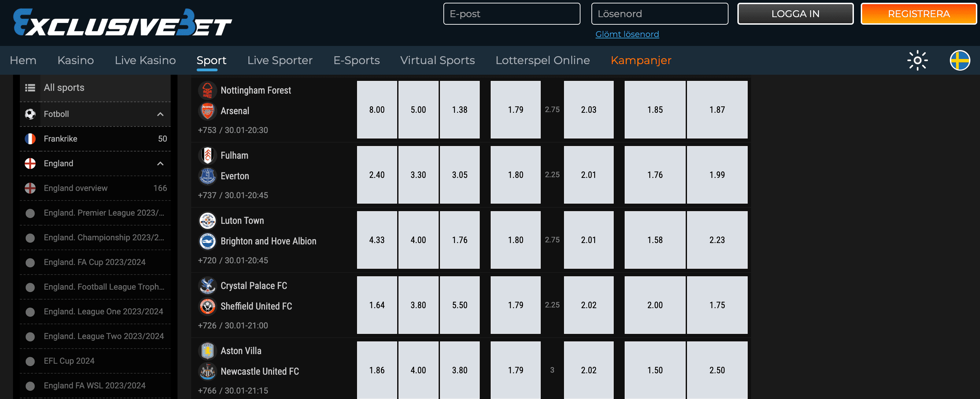This screenshot has width=980, height=399.
Task: Click the Newcastle United FC crest
Action: pos(207,371)
